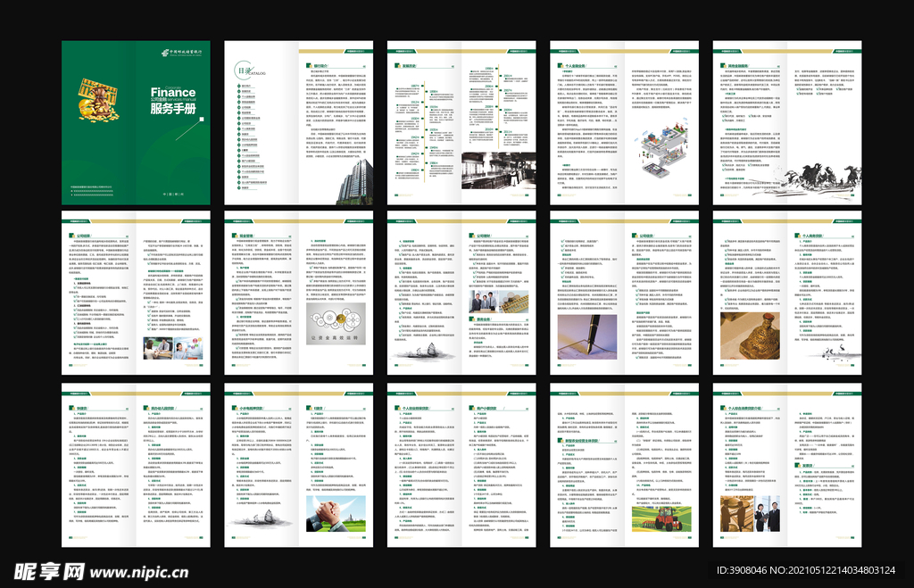Image resolution: width=914 pixels, height=588 pixels.
Task: Click the '票据业务' section heading
Action: tap(483, 319)
